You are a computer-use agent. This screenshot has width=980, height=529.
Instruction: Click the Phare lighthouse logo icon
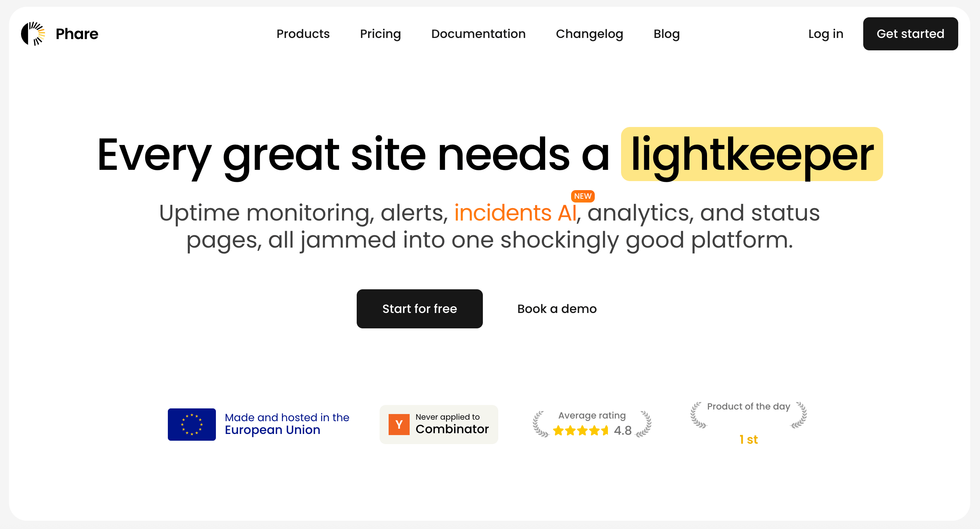click(x=33, y=34)
